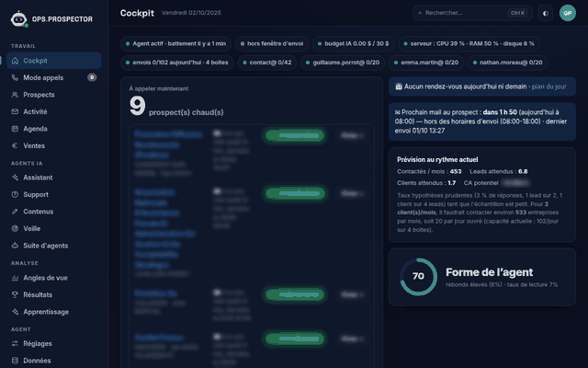This screenshot has height=368, width=588.
Task: Click the OPS.PROSPECTOR robot logo
Action: (18, 19)
